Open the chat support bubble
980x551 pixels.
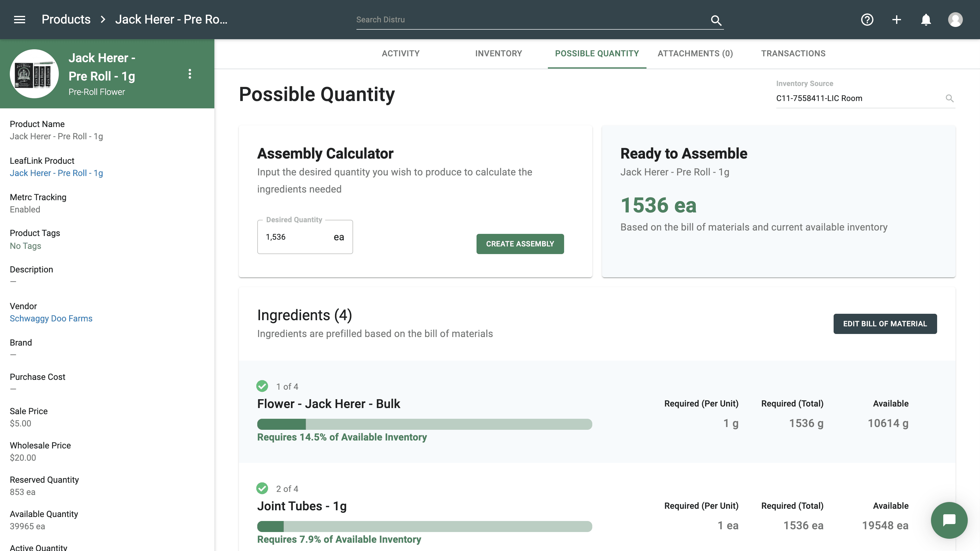pyautogui.click(x=949, y=520)
